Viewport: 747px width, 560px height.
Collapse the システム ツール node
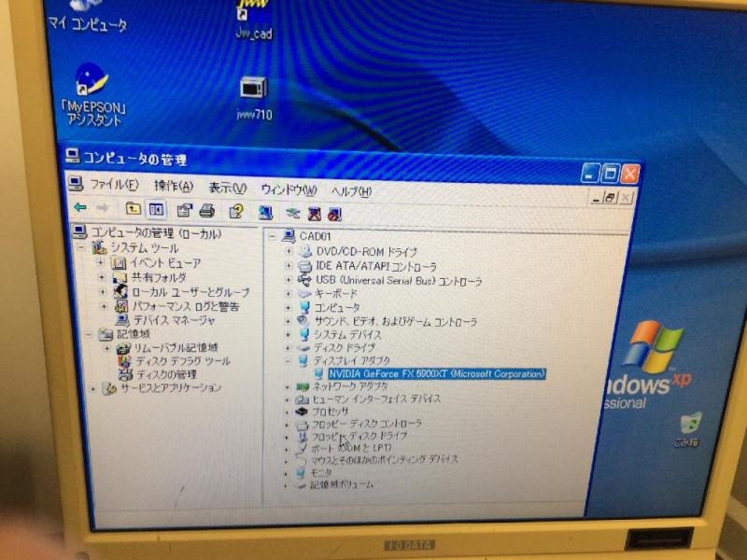tap(81, 247)
